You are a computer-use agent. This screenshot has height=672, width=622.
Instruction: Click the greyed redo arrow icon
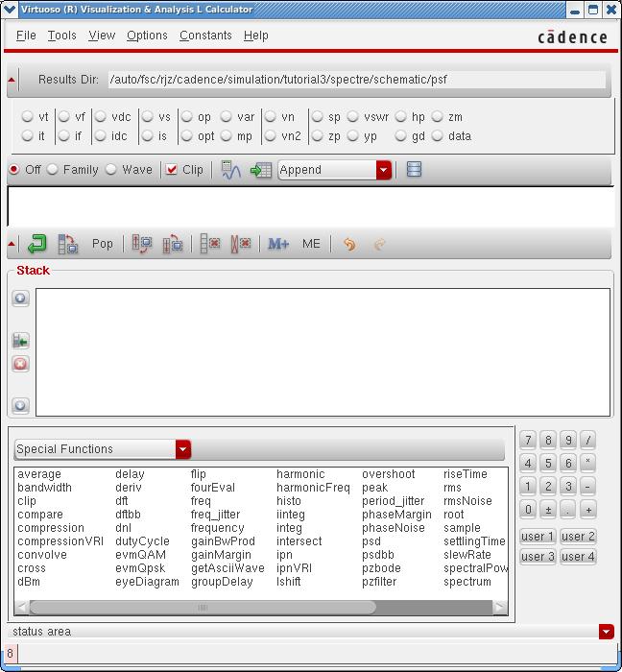[379, 244]
